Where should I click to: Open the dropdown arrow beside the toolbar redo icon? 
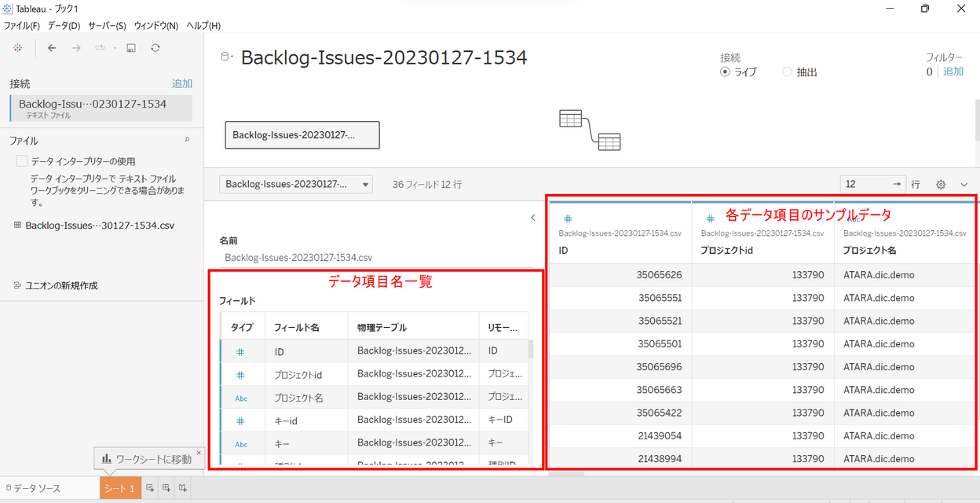[x=115, y=48]
